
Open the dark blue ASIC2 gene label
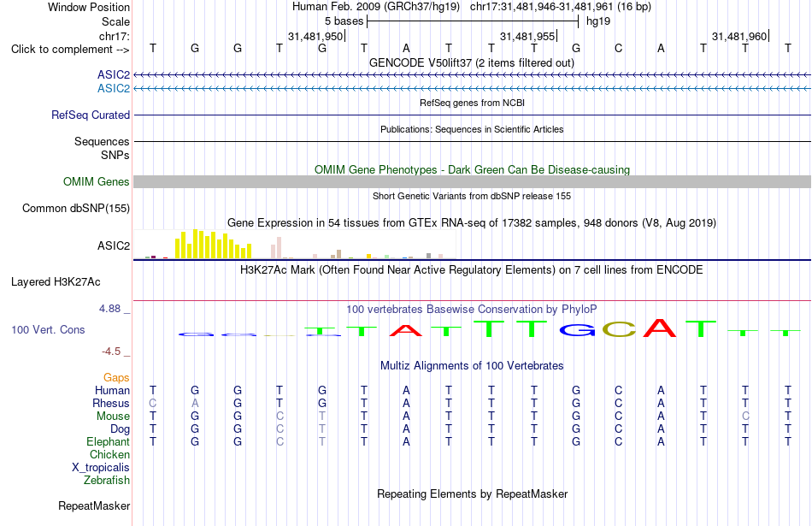[114, 75]
